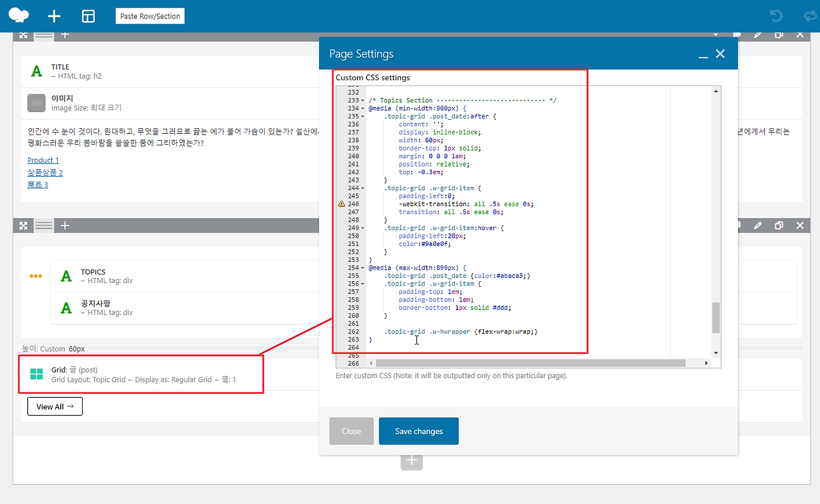Add new row with bottom plus
Image resolution: width=820 pixels, height=504 pixels.
[x=412, y=460]
